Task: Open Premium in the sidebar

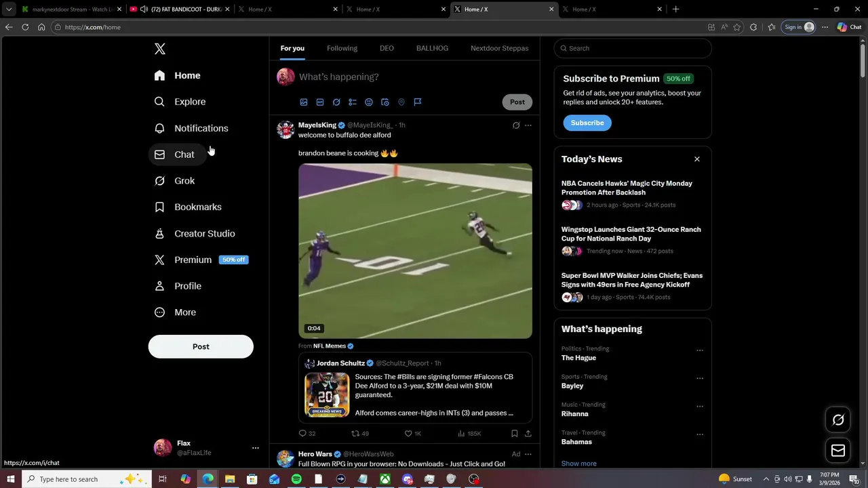Action: (201, 260)
